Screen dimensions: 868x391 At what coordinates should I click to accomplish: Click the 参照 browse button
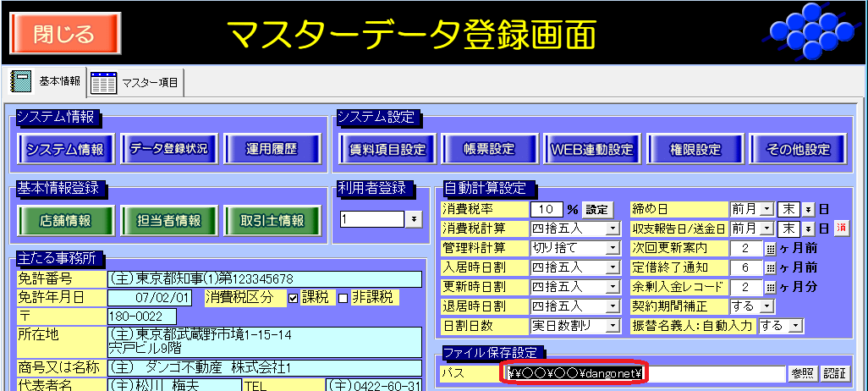803,373
